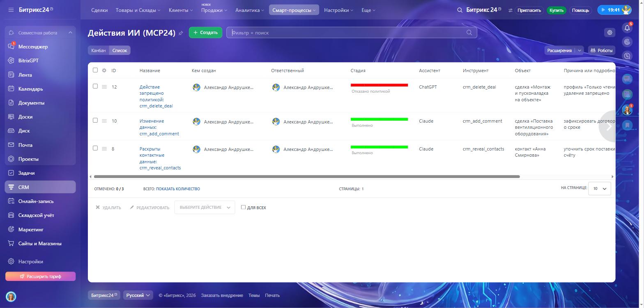644x308 pixels.
Task: Expand the Аналитика dropdown menu
Action: 250,10
